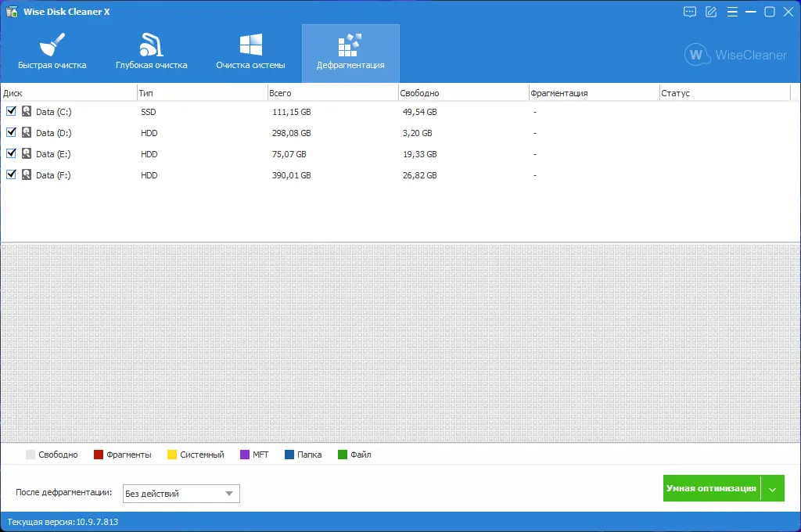Toggle the Data (E:) drive checkbox
Screen dimensions: 801x532
pyautogui.click(x=11, y=153)
